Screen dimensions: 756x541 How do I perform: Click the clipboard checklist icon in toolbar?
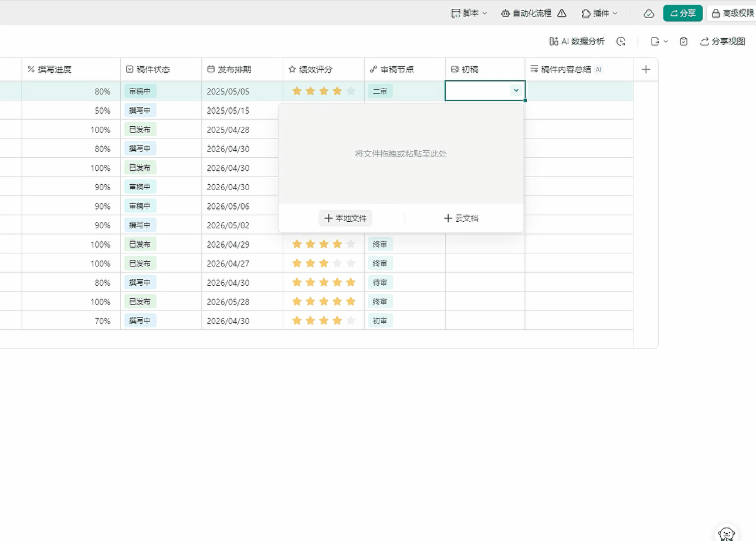coord(683,41)
